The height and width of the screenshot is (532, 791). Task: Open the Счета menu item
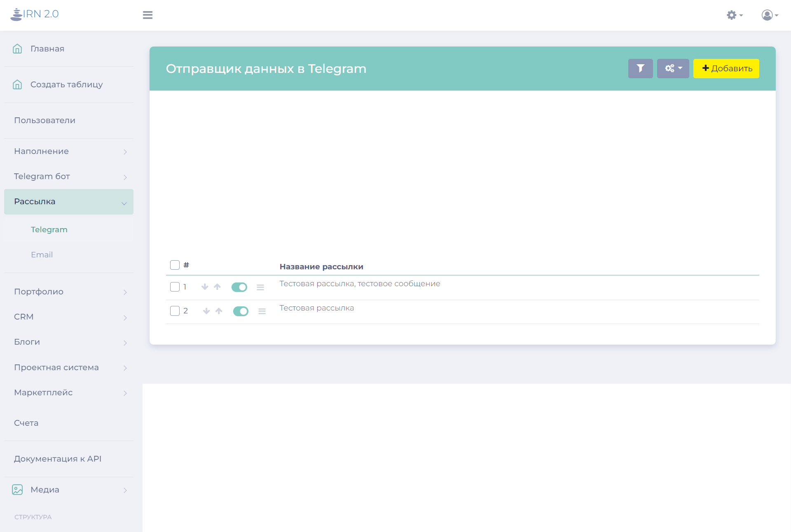(26, 423)
